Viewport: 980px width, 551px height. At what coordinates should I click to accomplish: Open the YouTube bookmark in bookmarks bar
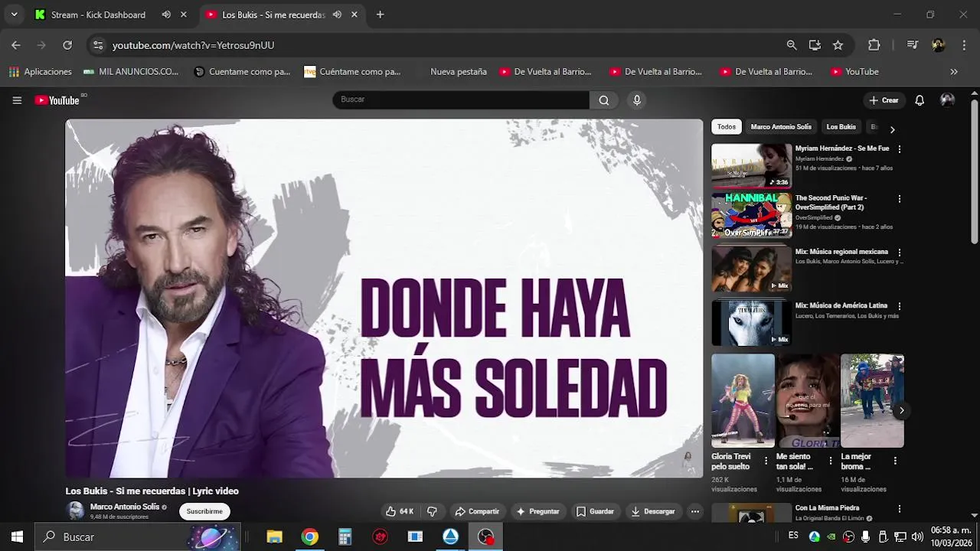pyautogui.click(x=854, y=72)
